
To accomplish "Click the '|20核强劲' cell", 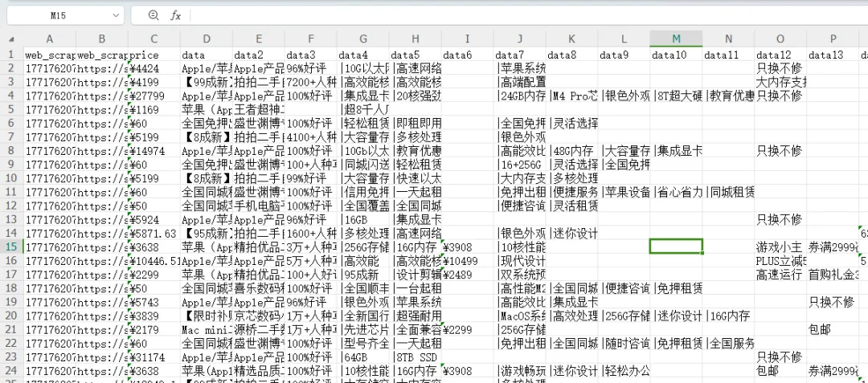I will pyautogui.click(x=416, y=96).
